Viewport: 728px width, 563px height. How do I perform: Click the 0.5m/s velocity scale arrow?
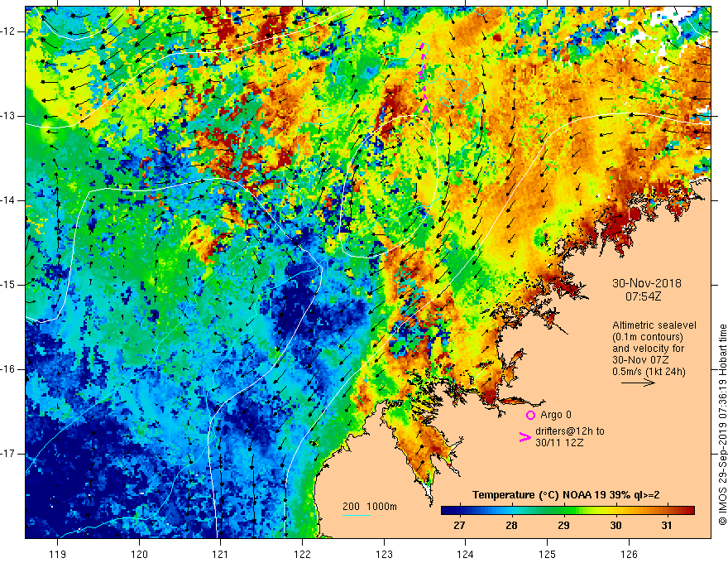tap(638, 383)
